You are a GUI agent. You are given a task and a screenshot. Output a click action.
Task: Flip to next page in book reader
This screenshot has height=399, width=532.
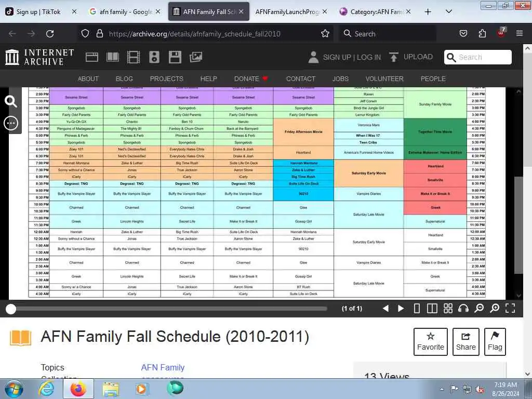click(401, 309)
